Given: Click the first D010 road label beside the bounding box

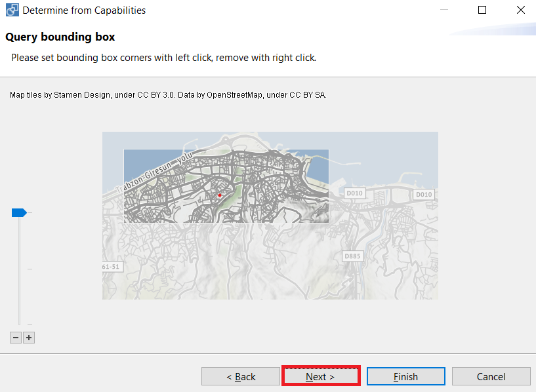Looking at the screenshot, I should 354,193.
